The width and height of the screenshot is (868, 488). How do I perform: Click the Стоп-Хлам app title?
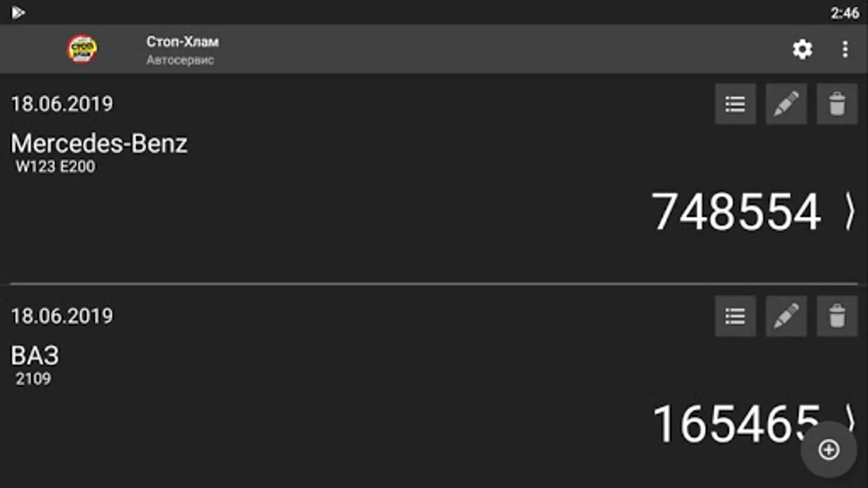click(182, 42)
